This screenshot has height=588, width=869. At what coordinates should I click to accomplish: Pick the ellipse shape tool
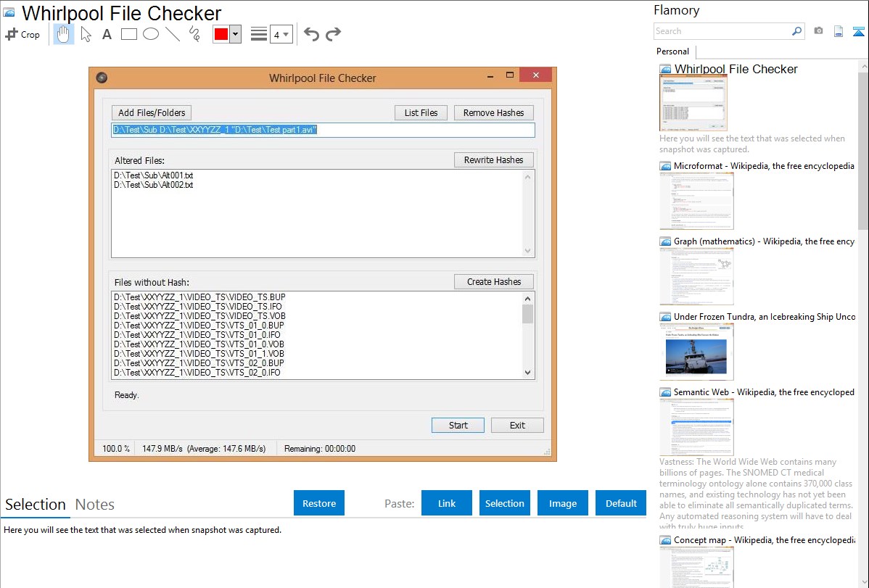(x=151, y=34)
